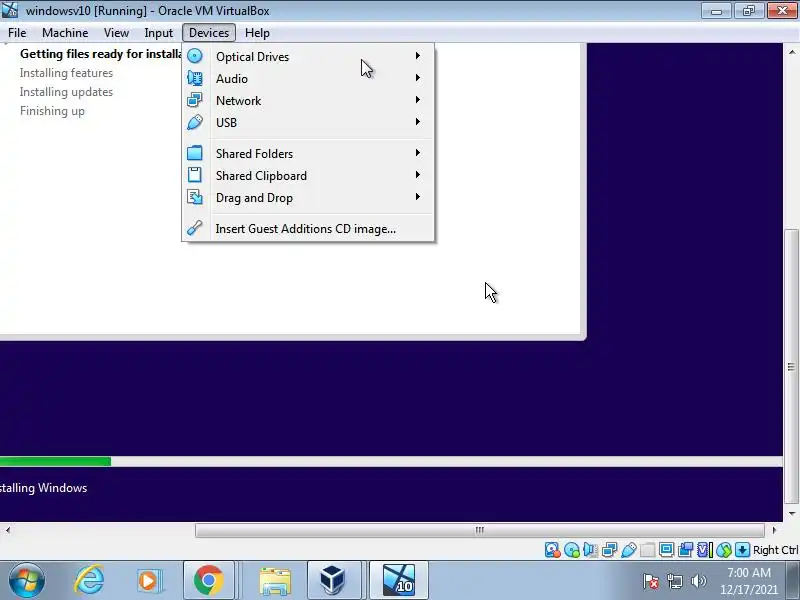Click the Audio icon in Devices menu
Viewport: 800px width, 600px height.
[194, 78]
